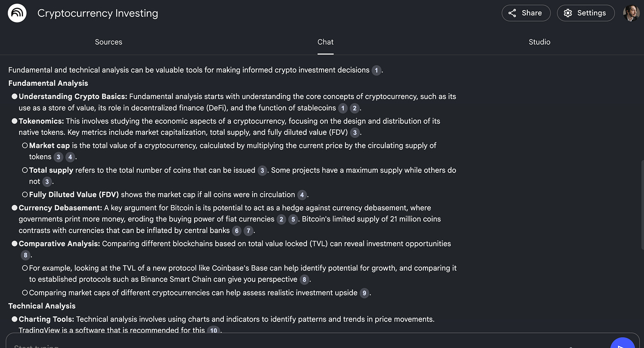
Task: Click the NotebookLM logo icon
Action: coord(17,13)
